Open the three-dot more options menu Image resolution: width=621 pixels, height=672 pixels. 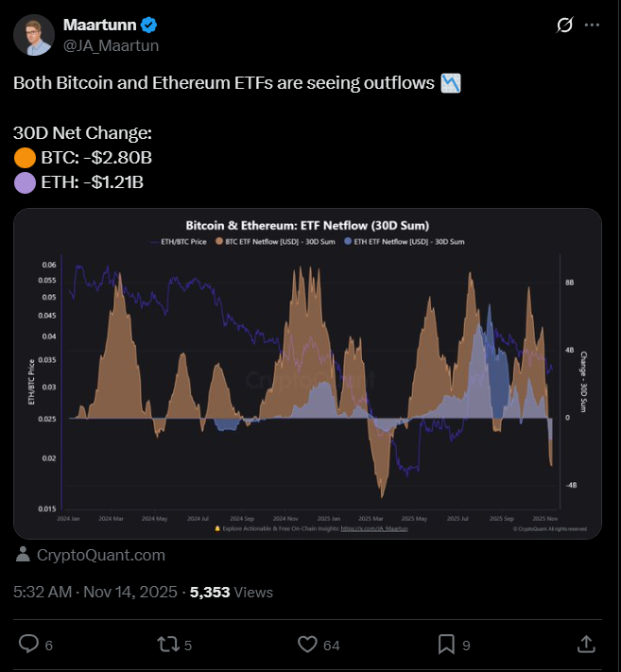click(593, 26)
